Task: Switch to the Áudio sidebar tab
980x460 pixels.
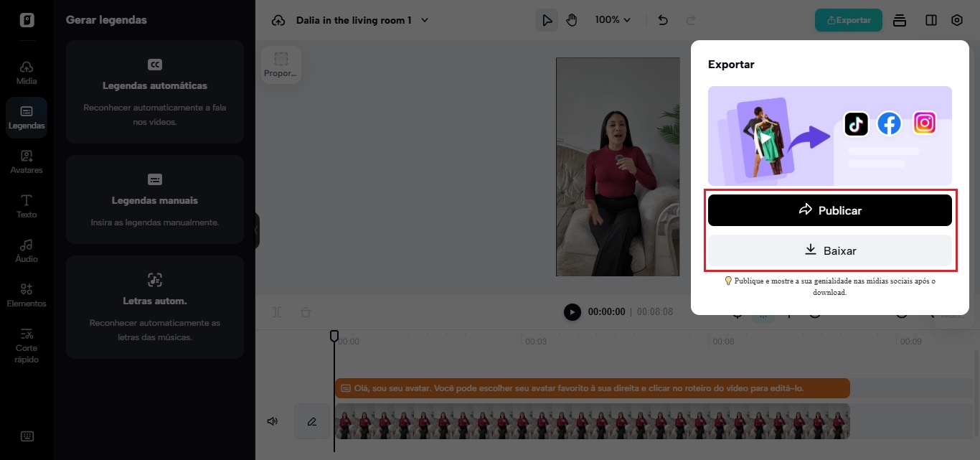Action: [x=27, y=250]
